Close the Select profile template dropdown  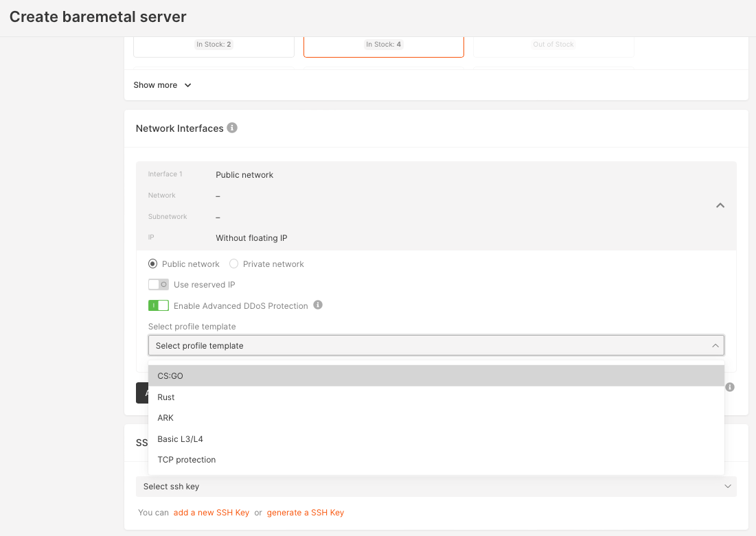(x=715, y=345)
